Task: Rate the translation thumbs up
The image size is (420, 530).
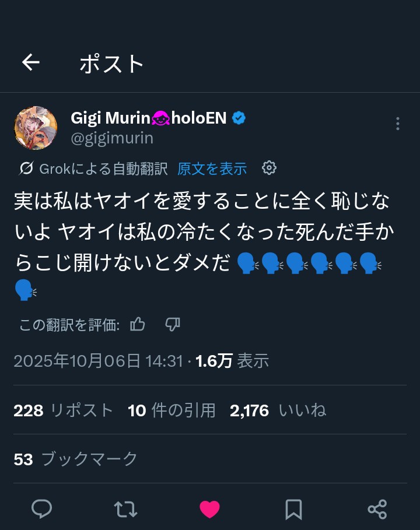Action: 138,324
